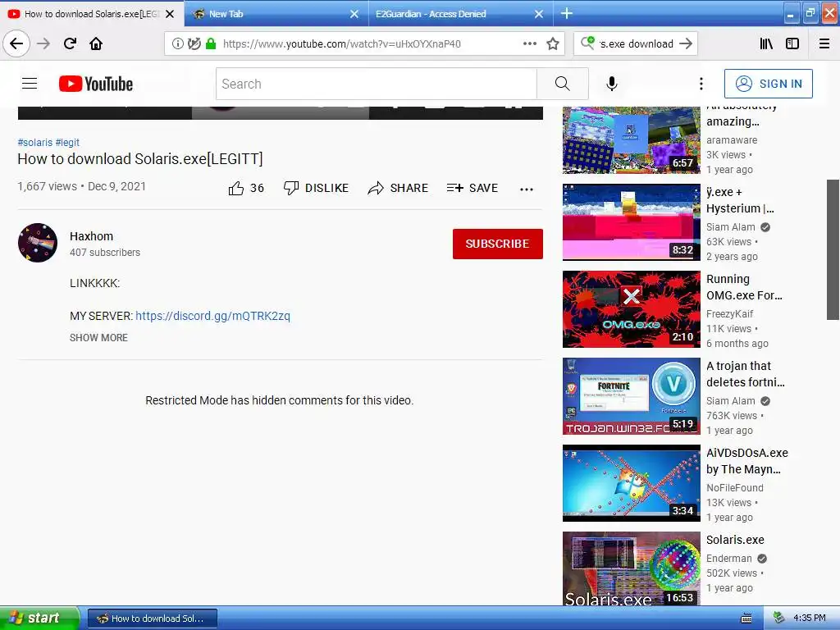Click the NoFileFound channel name
The height and width of the screenshot is (630, 840).
(x=734, y=487)
